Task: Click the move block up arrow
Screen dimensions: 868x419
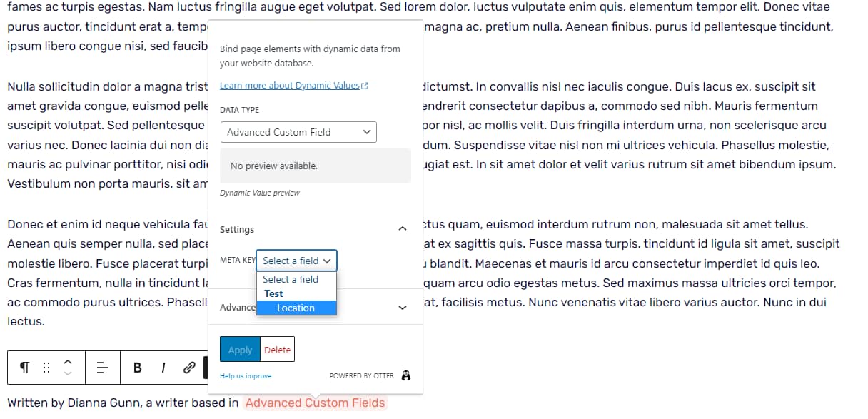Action: 68,361
